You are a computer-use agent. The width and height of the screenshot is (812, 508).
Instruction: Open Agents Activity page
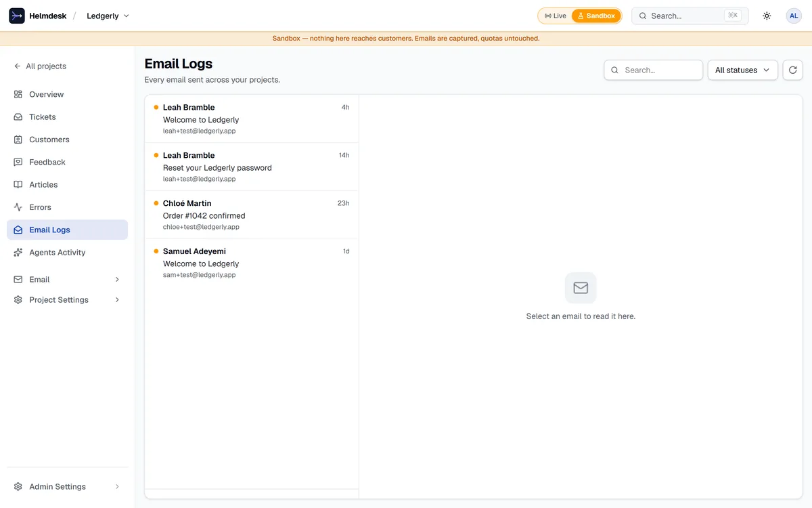[x=67, y=253]
